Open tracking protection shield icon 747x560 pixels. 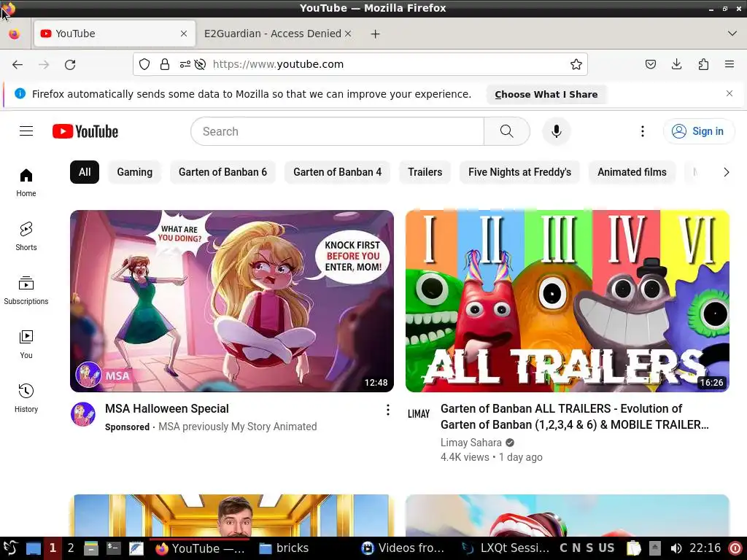144,64
